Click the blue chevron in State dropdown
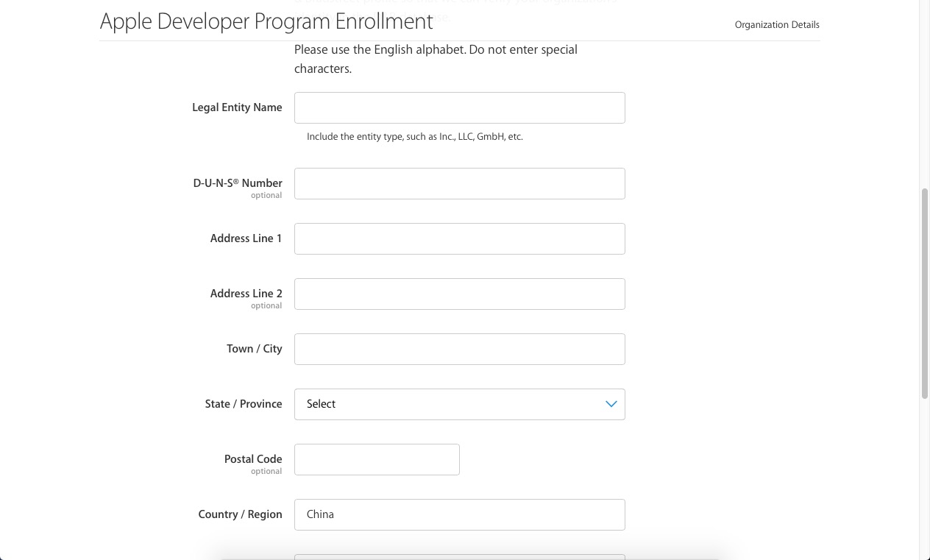 pyautogui.click(x=611, y=404)
